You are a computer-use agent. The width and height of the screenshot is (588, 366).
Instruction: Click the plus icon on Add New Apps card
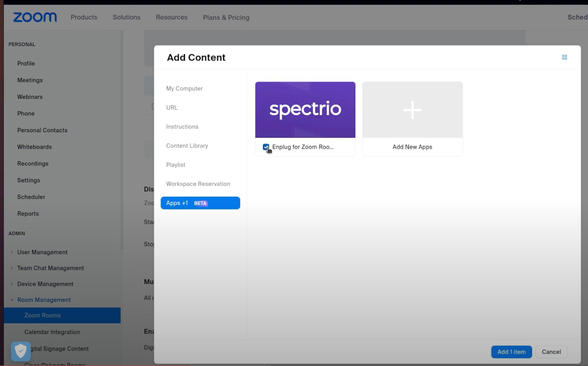pyautogui.click(x=412, y=110)
